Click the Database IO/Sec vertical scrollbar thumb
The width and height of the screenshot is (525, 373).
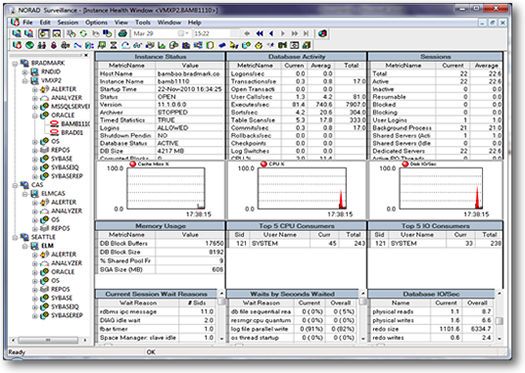point(499,321)
